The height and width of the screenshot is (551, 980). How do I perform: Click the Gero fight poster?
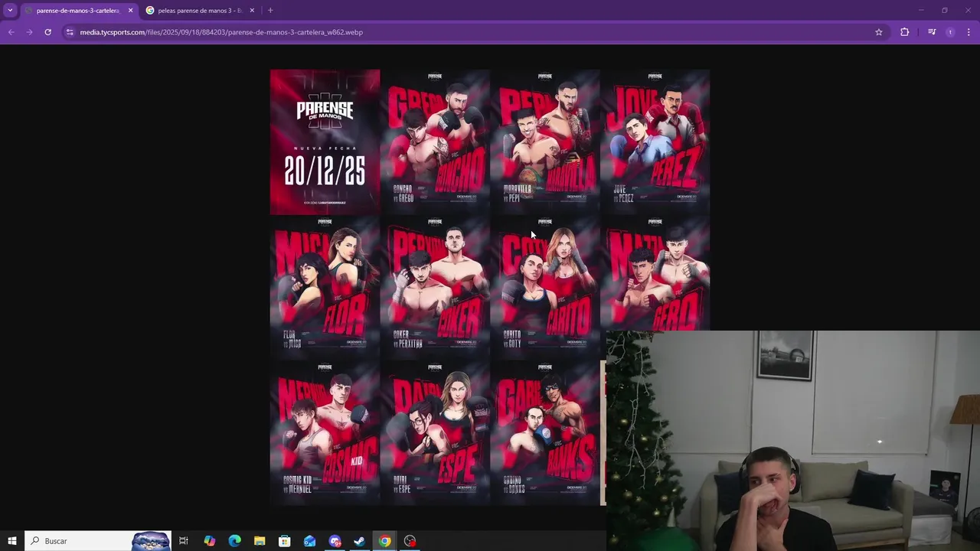[655, 273]
